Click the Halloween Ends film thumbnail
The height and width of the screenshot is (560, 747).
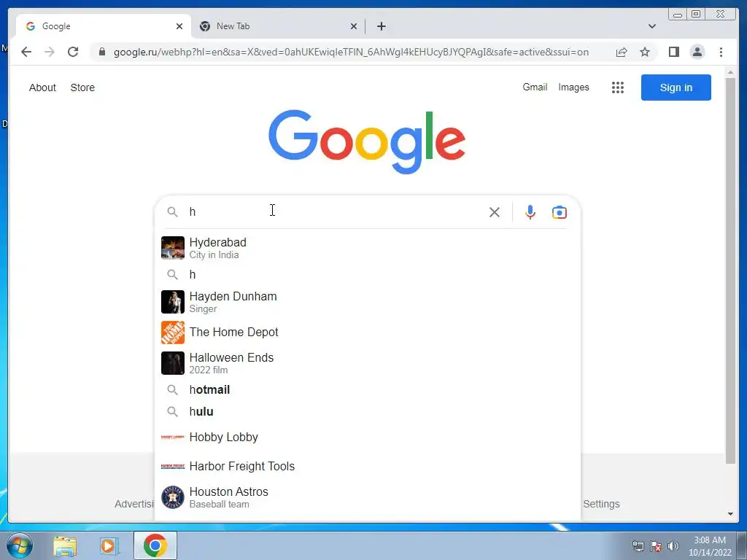[x=172, y=363]
